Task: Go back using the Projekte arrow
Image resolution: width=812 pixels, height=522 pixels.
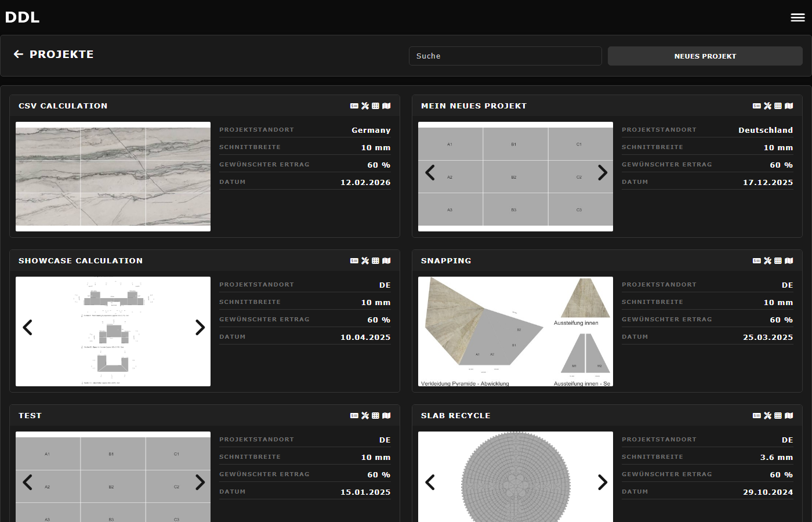Action: 19,54
